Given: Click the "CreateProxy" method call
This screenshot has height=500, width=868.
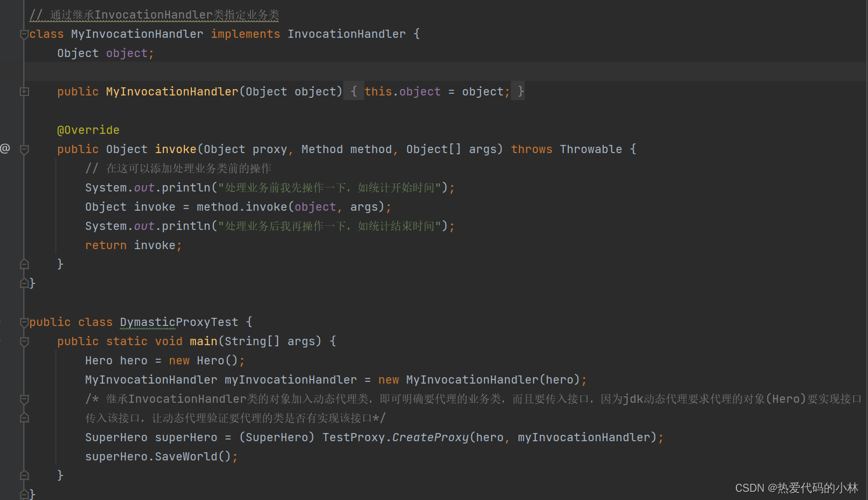Looking at the screenshot, I should click(x=431, y=437).
